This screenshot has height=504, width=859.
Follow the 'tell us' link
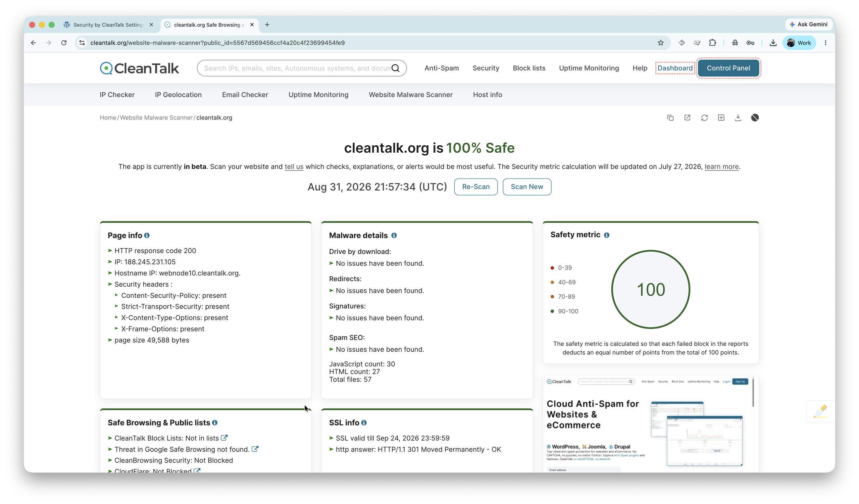pyautogui.click(x=294, y=167)
